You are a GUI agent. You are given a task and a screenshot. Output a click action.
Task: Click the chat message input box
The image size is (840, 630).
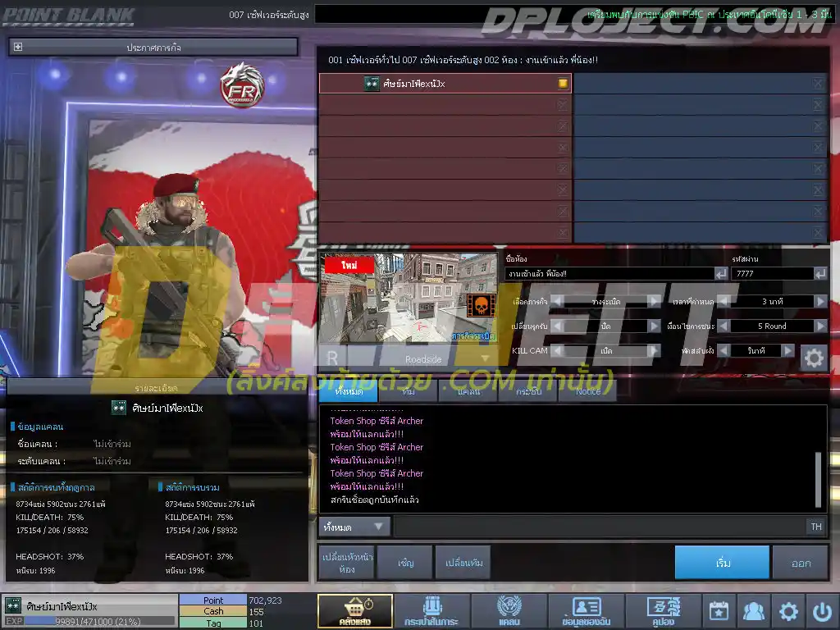coord(600,527)
